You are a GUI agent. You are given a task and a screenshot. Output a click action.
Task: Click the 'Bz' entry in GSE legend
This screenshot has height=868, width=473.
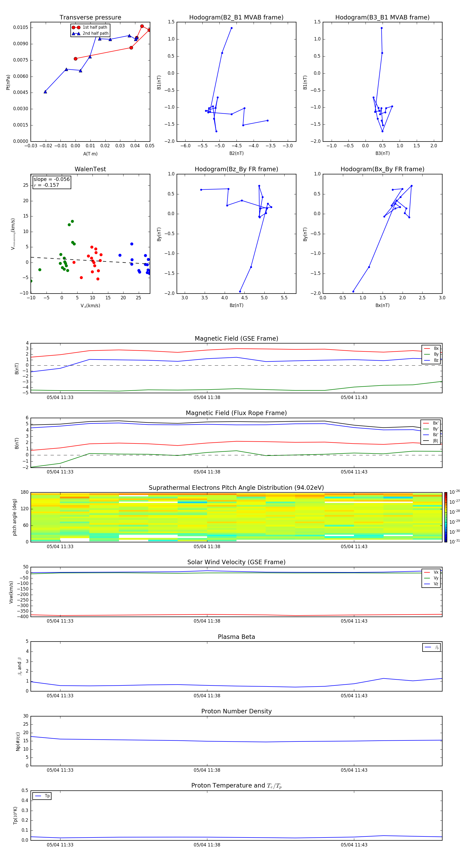pos(431,361)
